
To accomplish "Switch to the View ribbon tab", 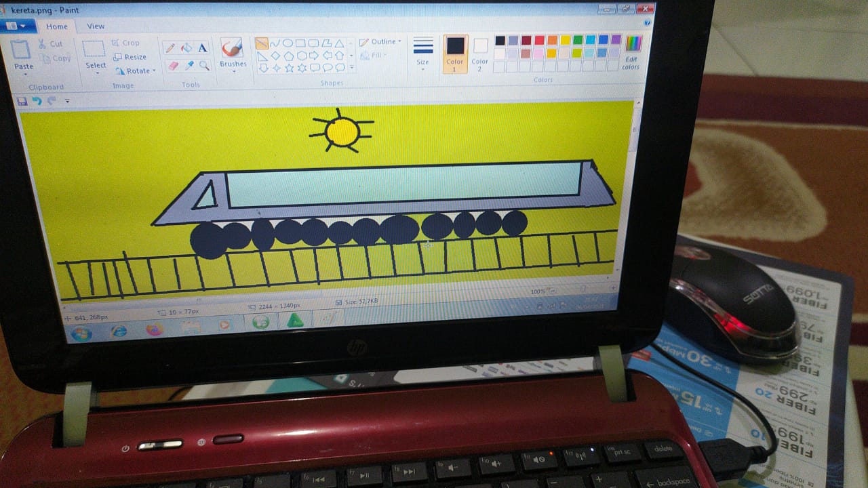I will pyautogui.click(x=96, y=26).
